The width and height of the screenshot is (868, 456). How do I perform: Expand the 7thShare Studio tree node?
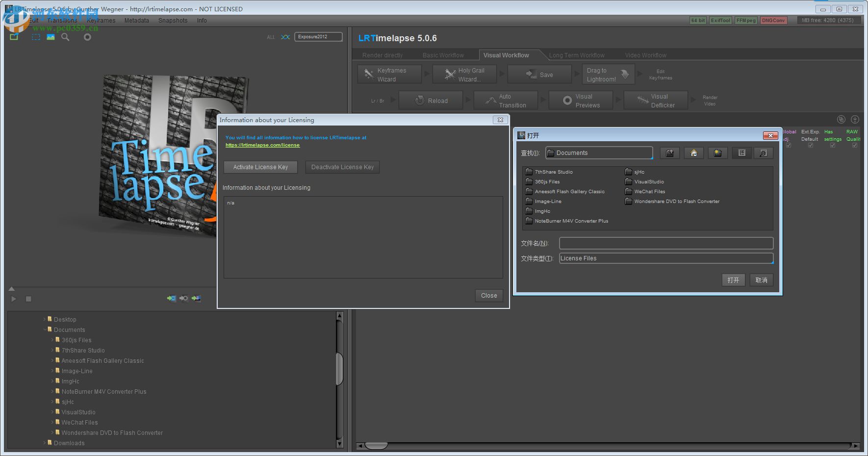[52, 350]
